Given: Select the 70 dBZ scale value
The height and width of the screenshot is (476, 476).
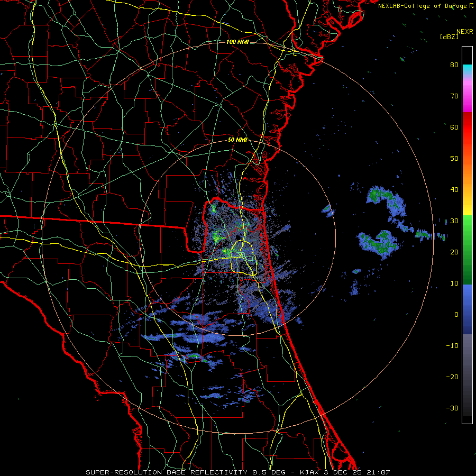Looking at the screenshot, I should pyautogui.click(x=454, y=96).
